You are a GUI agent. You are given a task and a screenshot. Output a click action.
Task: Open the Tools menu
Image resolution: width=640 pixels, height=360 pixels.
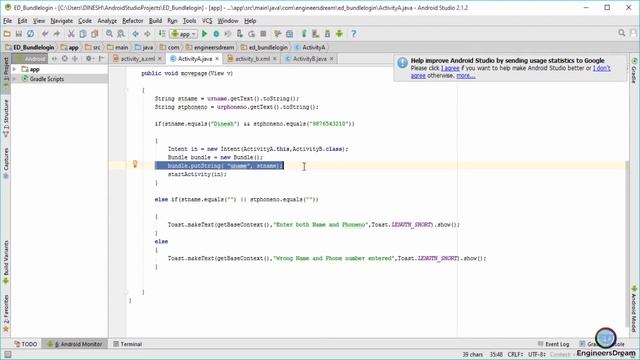pos(189,21)
